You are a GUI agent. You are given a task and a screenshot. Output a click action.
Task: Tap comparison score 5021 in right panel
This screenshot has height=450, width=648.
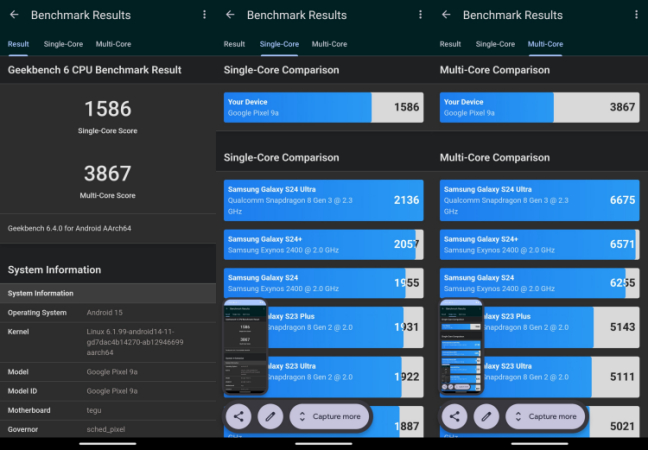point(622,426)
